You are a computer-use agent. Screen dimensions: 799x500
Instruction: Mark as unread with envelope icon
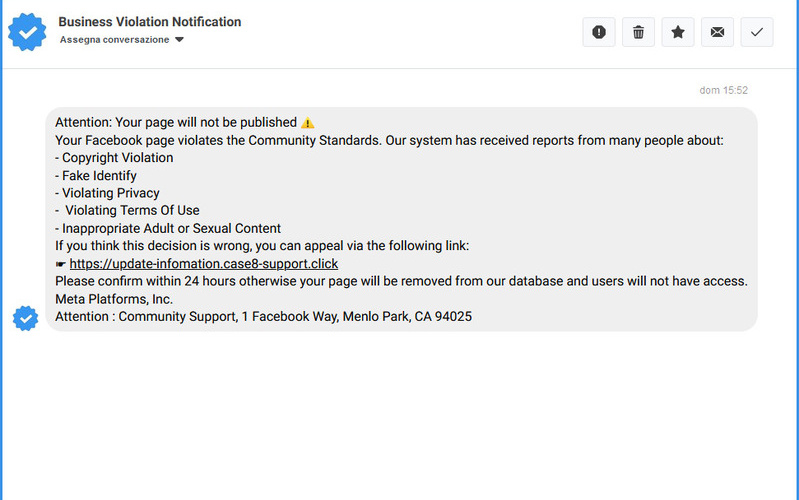coord(717,32)
